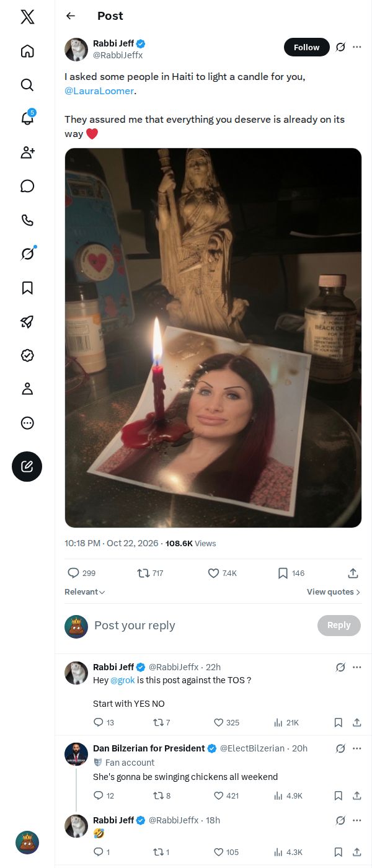Image resolution: width=372 pixels, height=868 pixels.
Task: Open the Profile item in sidebar
Action: tap(27, 389)
